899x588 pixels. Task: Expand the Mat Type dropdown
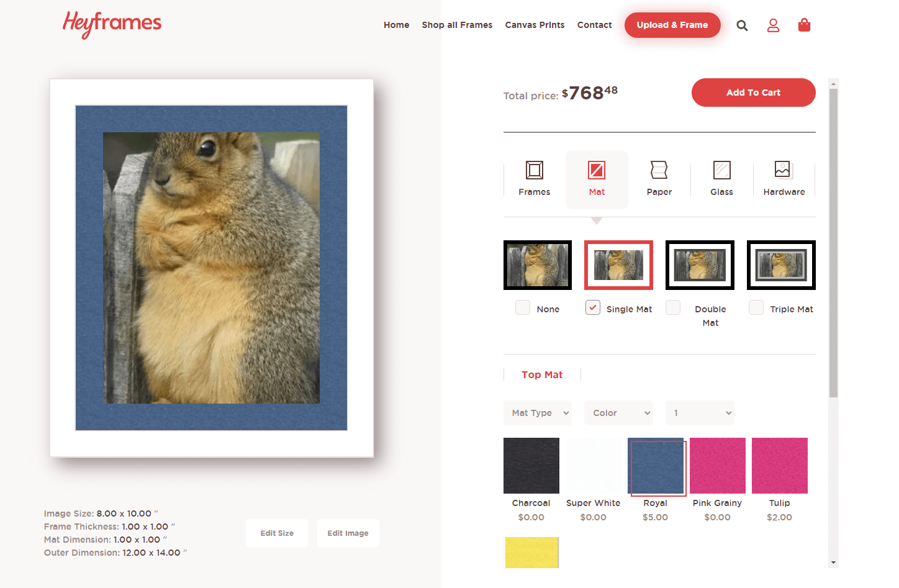[538, 413]
